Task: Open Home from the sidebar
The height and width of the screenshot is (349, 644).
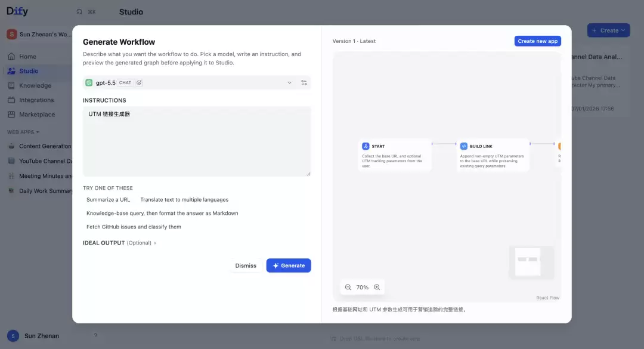Action: coord(27,56)
